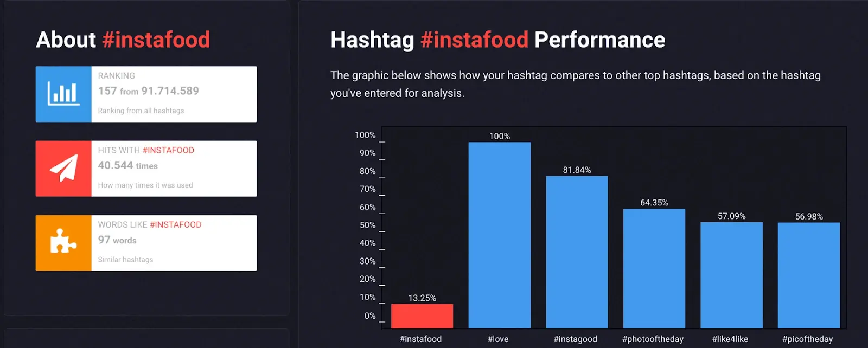The height and width of the screenshot is (348, 868).
Task: Select the red #instafood bar
Action: pos(421,315)
